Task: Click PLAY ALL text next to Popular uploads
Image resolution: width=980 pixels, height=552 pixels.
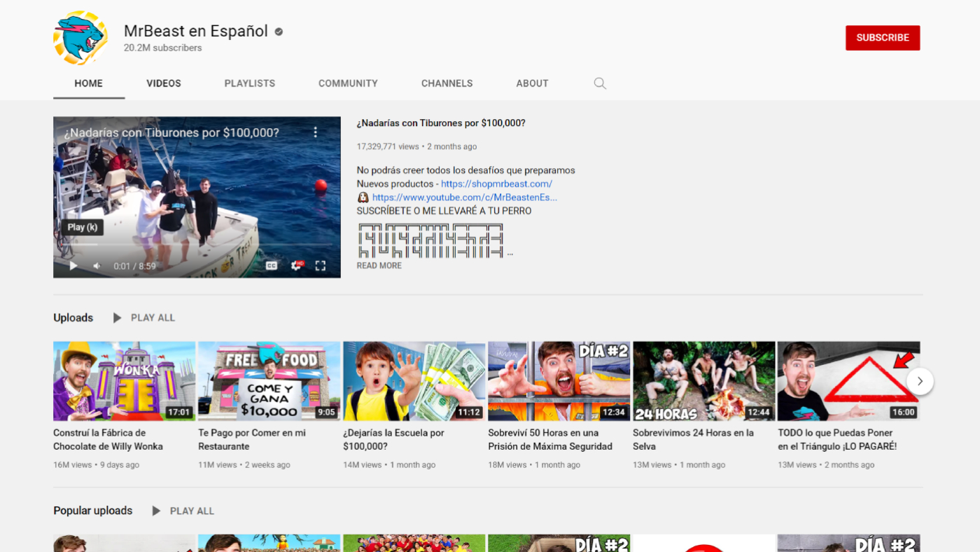Action: pyautogui.click(x=192, y=511)
